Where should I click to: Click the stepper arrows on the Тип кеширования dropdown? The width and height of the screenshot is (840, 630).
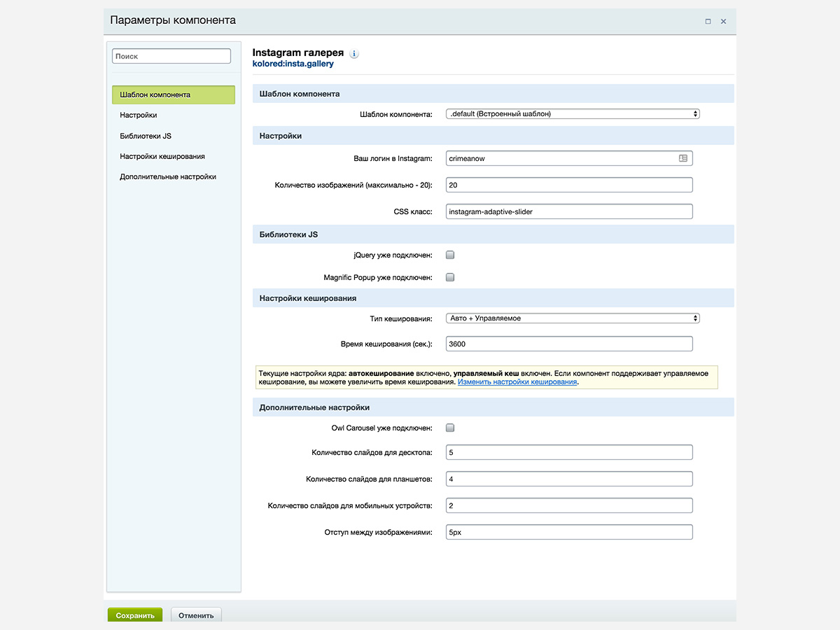(694, 318)
